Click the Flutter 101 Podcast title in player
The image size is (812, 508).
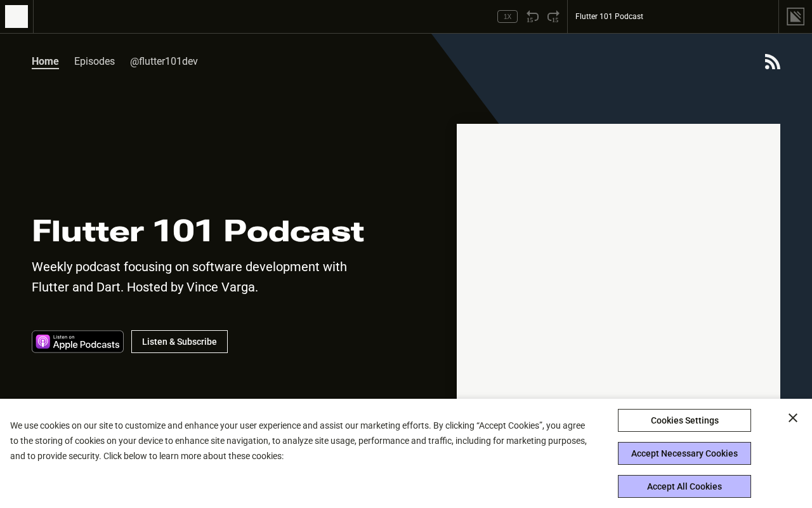[x=609, y=17]
